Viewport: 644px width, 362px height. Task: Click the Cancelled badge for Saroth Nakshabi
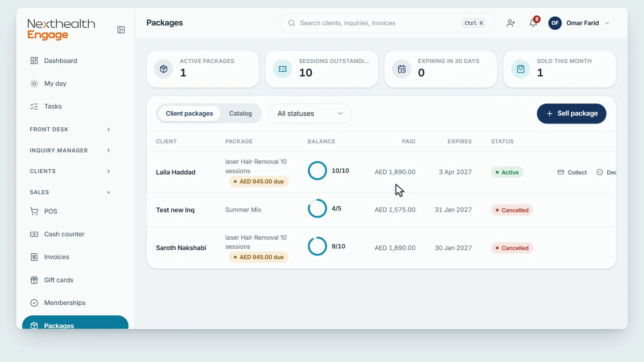click(x=512, y=248)
